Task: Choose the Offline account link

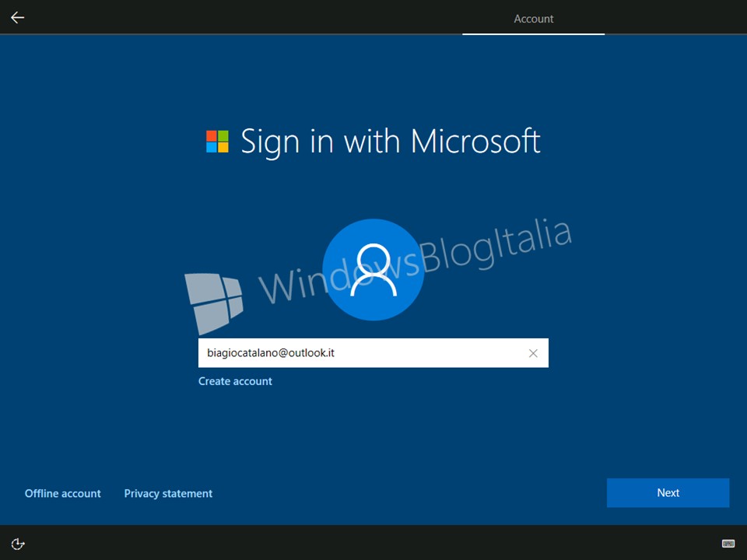Action: tap(63, 493)
